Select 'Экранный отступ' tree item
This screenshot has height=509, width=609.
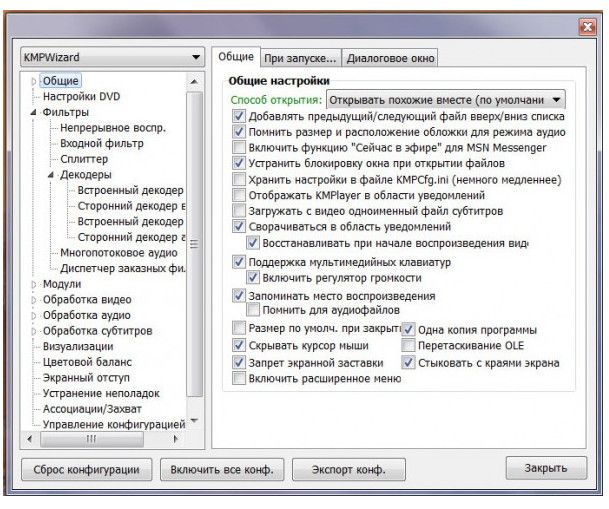pyautogui.click(x=86, y=378)
